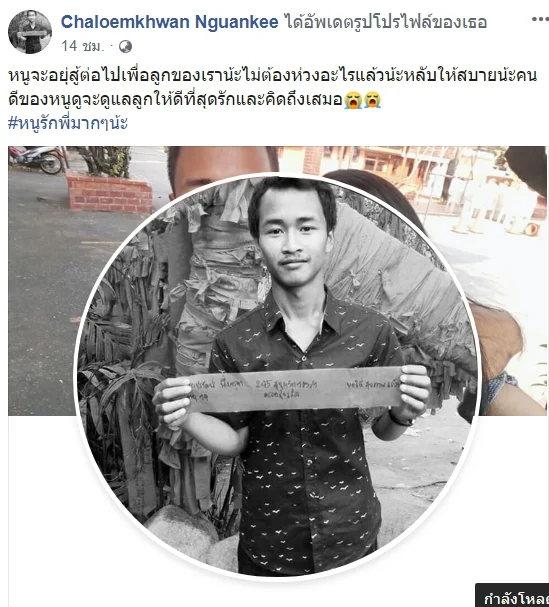This screenshot has height=607, width=549.
Task: Click the first crying emoji in caption
Action: (x=353, y=100)
